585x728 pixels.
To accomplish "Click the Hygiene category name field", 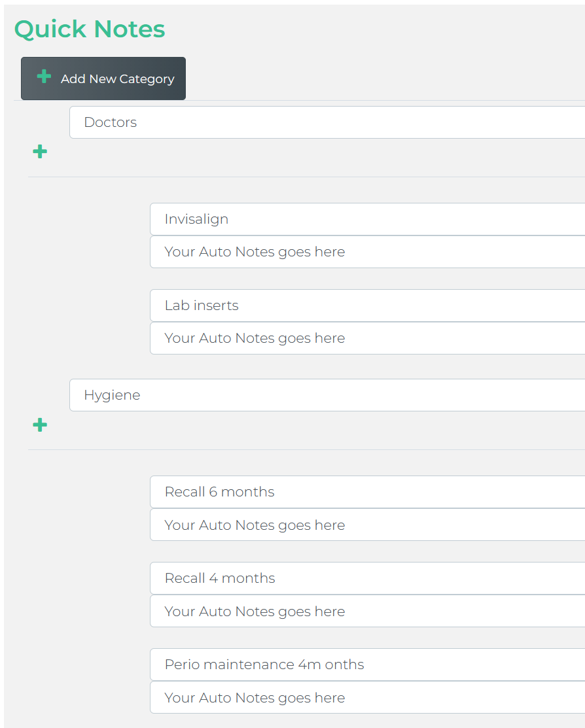I will pyautogui.click(x=262, y=394).
